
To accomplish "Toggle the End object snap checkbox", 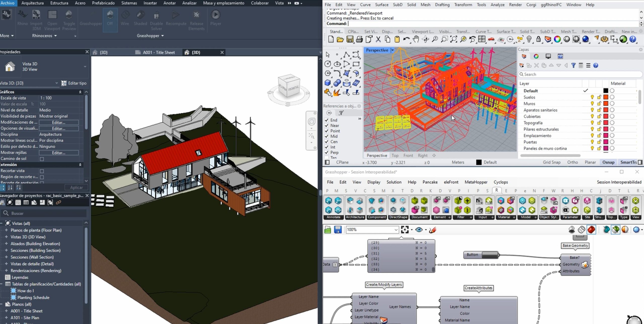I will pos(327,120).
